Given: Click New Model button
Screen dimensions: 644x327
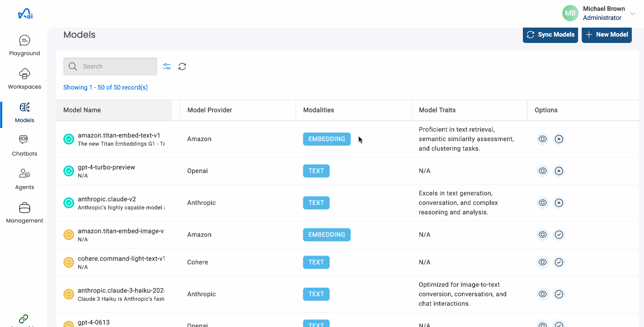Looking at the screenshot, I should [x=606, y=34].
